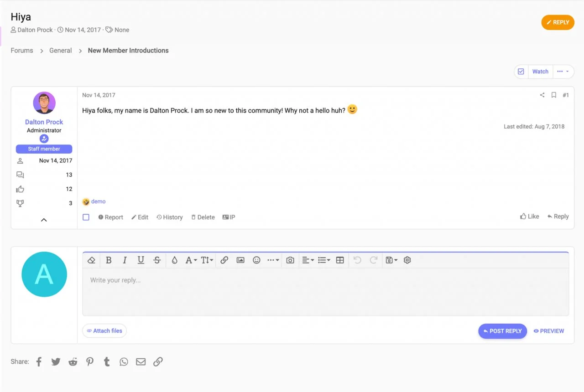Image resolution: width=584 pixels, height=392 pixels.
Task: Toggle Strikethrough in editor toolbar
Action: tap(157, 260)
